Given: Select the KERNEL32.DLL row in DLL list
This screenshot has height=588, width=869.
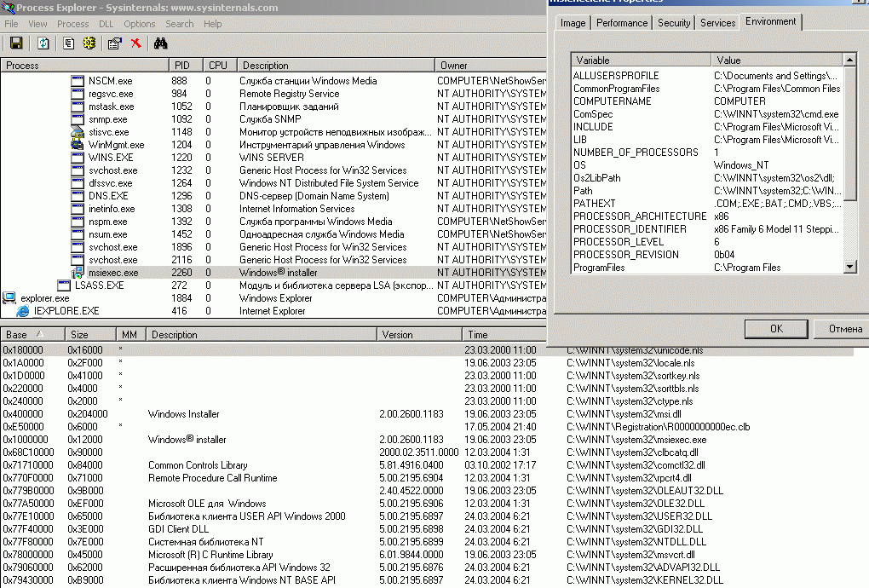Looking at the screenshot, I should pyautogui.click(x=427, y=580).
